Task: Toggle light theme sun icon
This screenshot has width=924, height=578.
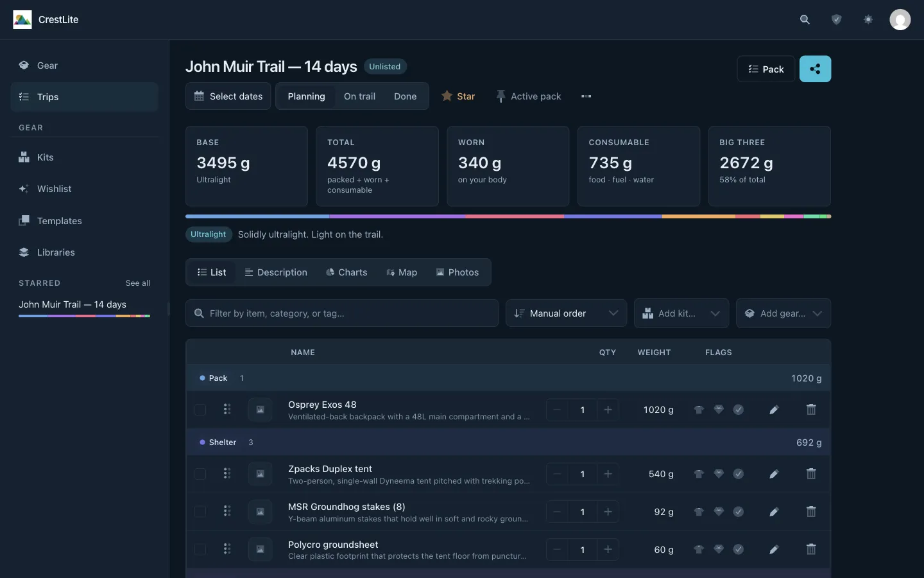Action: click(868, 20)
